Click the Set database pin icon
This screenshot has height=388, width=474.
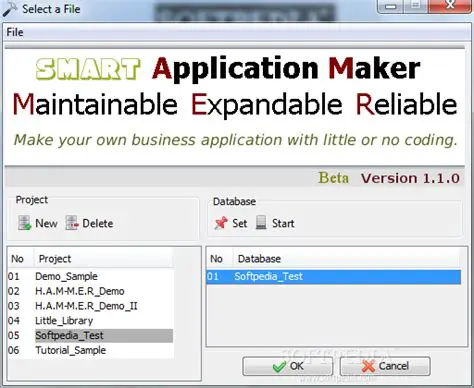click(221, 223)
